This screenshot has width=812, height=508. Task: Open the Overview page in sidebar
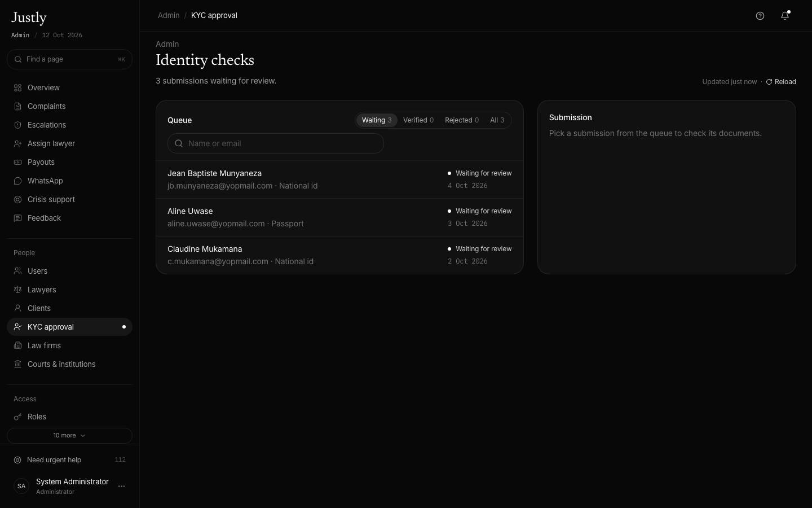pyautogui.click(x=69, y=87)
